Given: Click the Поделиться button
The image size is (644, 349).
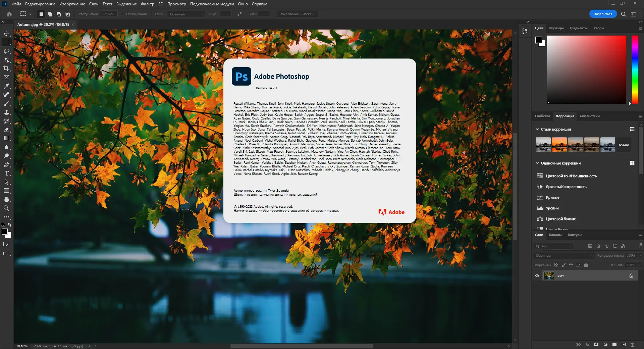Looking at the screenshot, I should [x=603, y=14].
